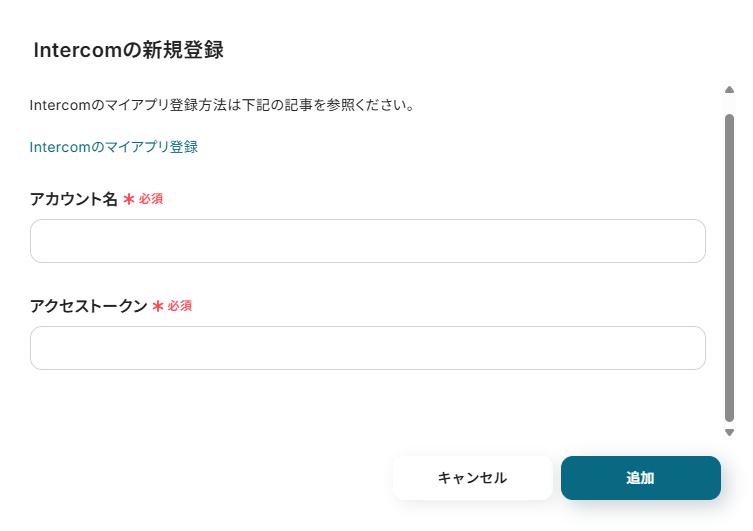Open the Intercomのマイアプリ登録 link
This screenshot has width=753, height=531.
114,147
